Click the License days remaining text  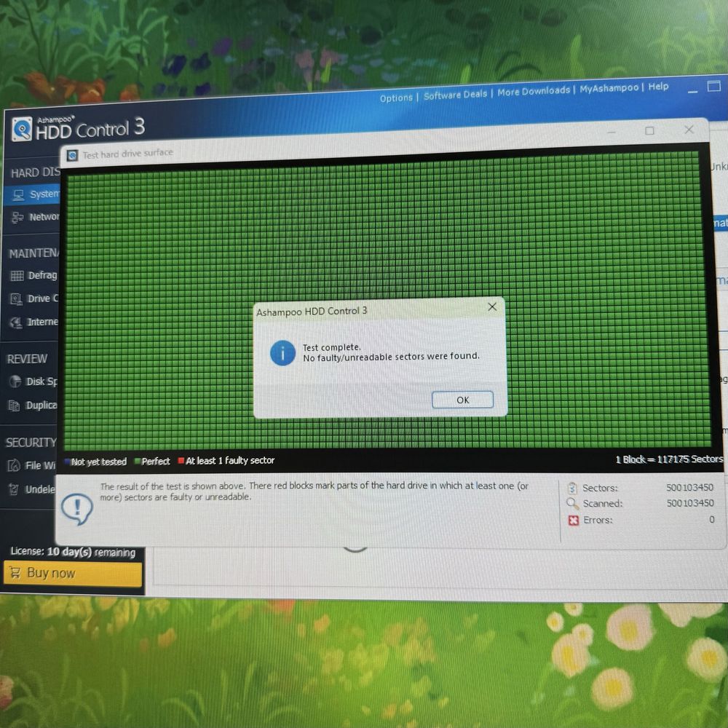click(73, 552)
